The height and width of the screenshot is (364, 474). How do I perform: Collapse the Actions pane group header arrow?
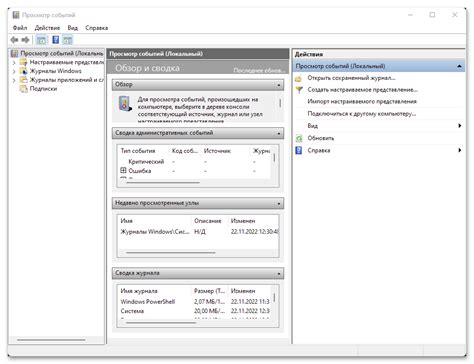[459, 66]
